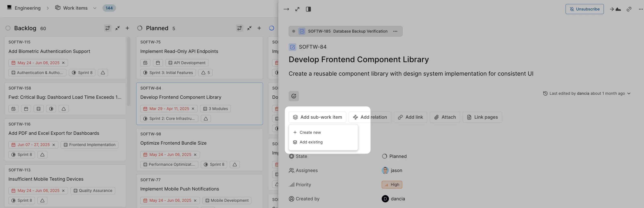Click the estimate triangle on SOFTW-84 card
644x208 pixels.
click(x=206, y=118)
